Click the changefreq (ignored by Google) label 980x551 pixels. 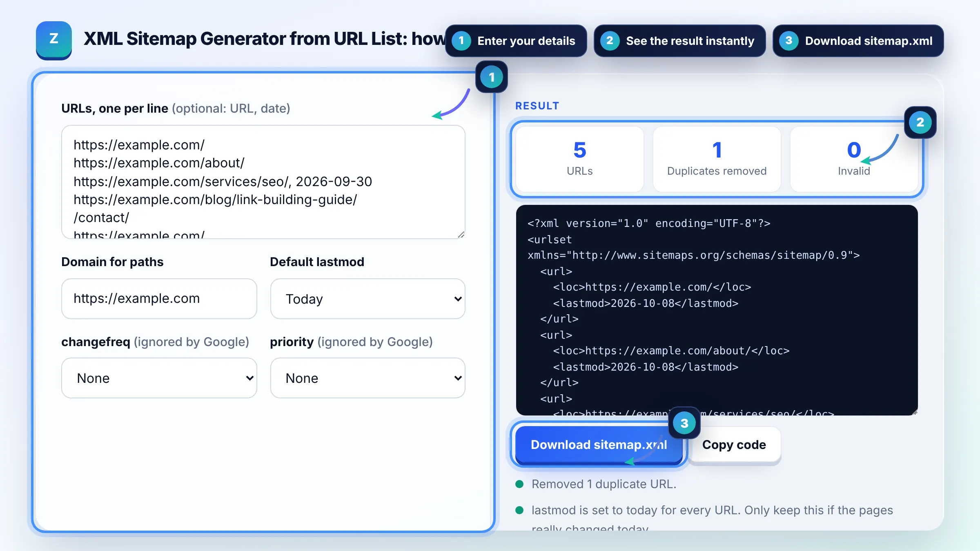click(155, 342)
